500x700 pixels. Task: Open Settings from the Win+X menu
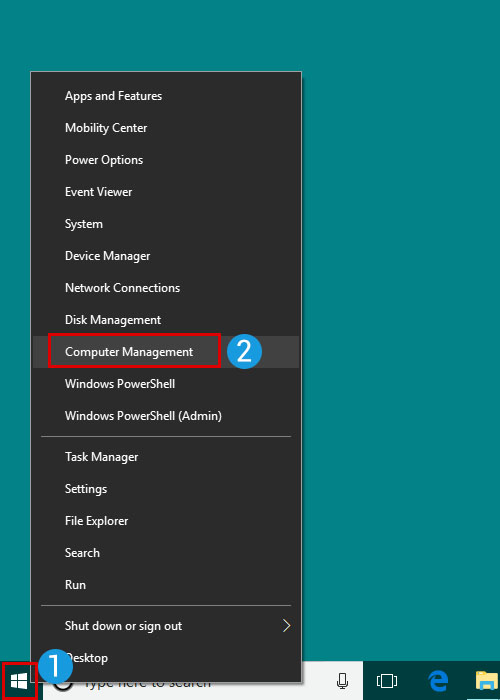pos(166,489)
